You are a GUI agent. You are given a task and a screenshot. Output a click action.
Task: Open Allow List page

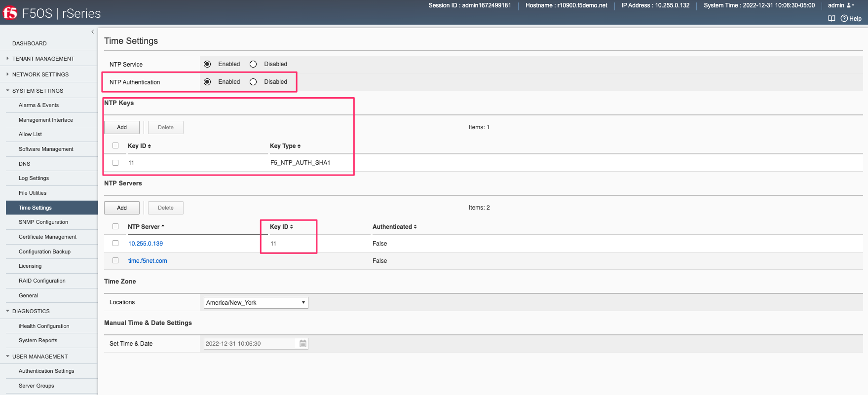click(x=30, y=134)
